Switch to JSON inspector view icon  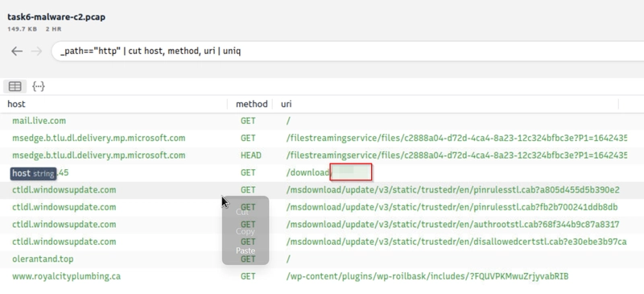(x=39, y=86)
